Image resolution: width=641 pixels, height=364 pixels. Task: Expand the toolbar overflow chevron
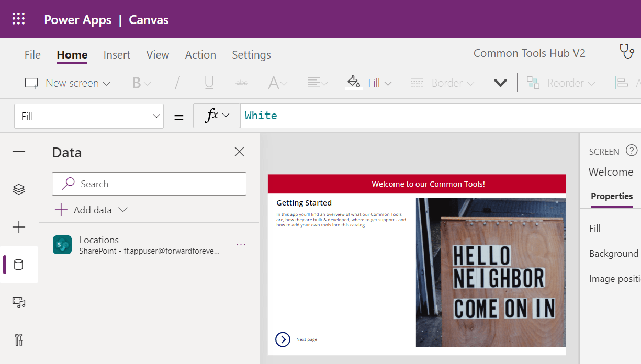click(500, 83)
